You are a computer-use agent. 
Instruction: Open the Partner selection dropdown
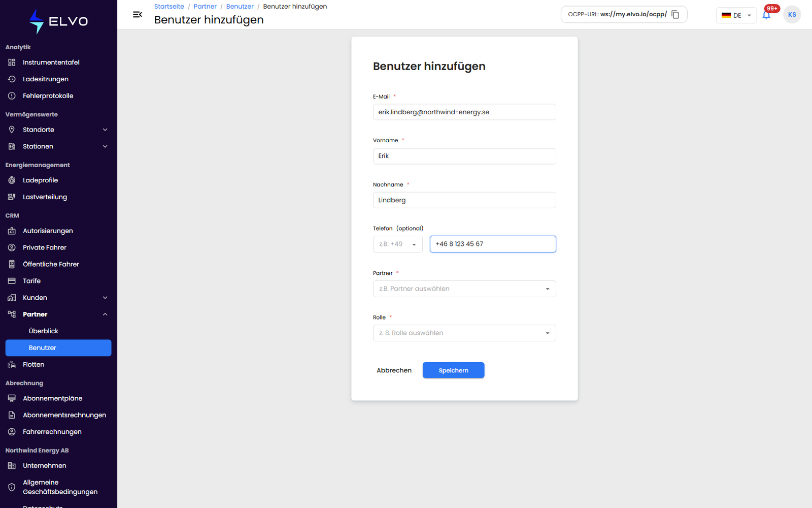click(464, 289)
